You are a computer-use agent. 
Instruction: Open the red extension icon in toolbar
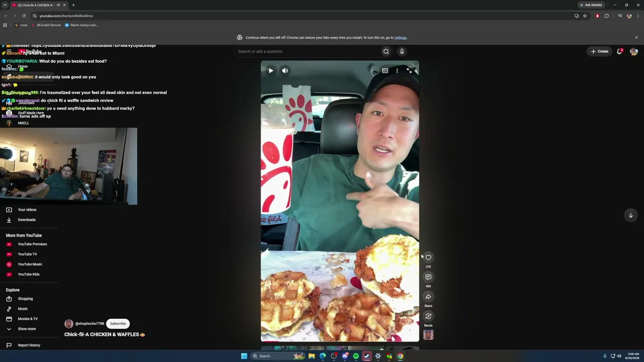(x=597, y=16)
